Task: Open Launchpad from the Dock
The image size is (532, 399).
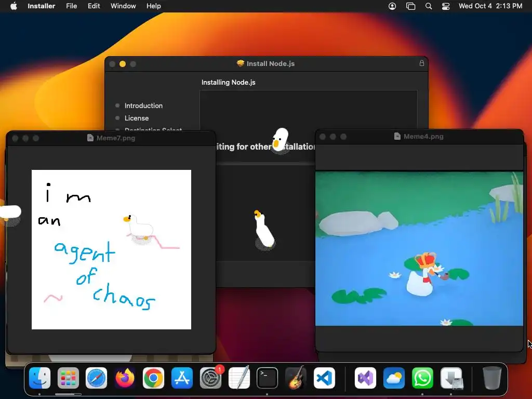Action: (x=68, y=378)
